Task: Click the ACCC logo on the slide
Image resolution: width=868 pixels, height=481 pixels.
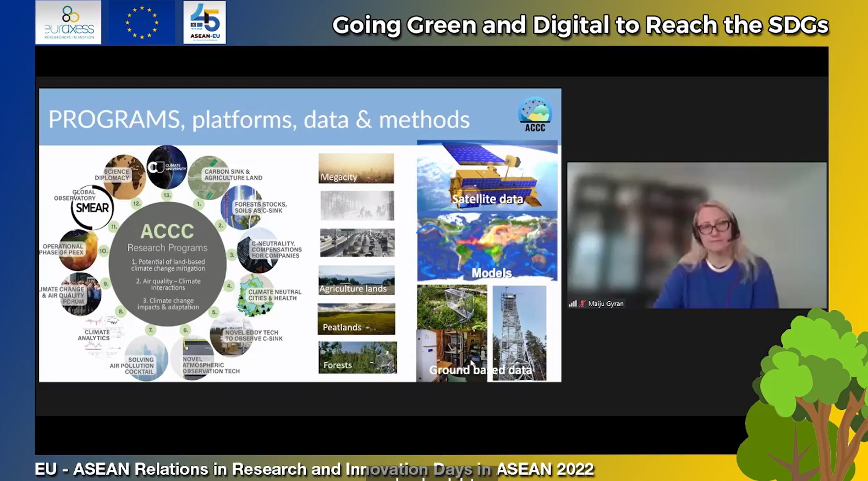Action: [535, 115]
